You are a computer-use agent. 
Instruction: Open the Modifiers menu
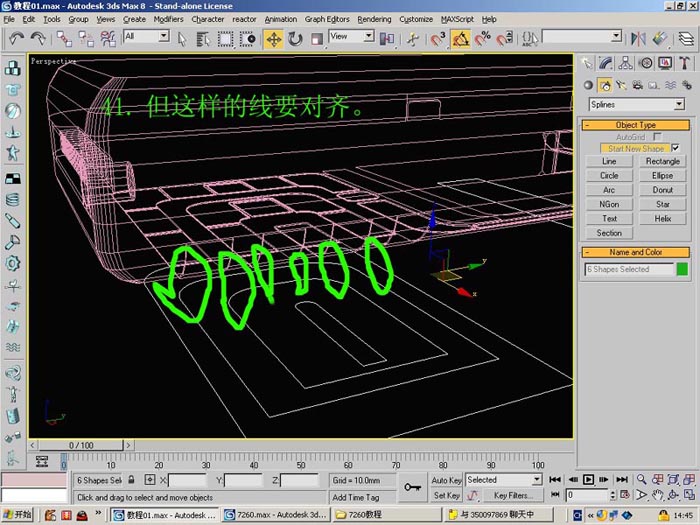tap(168, 19)
